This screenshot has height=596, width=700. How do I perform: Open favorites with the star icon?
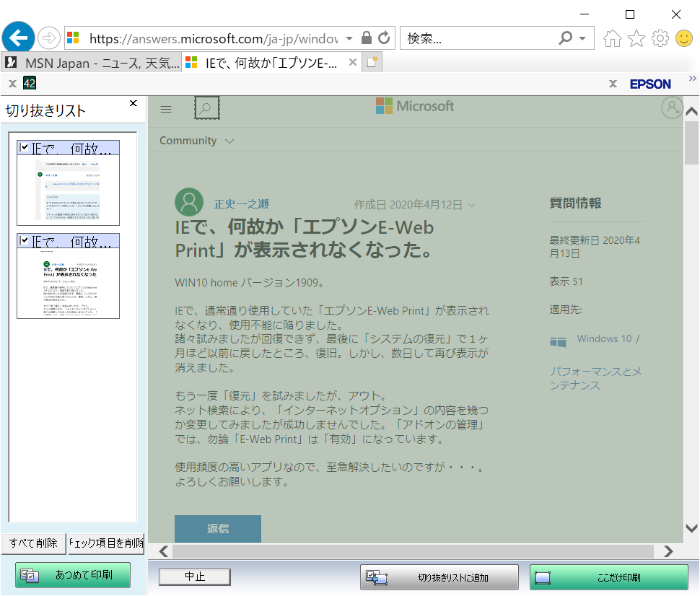(636, 38)
